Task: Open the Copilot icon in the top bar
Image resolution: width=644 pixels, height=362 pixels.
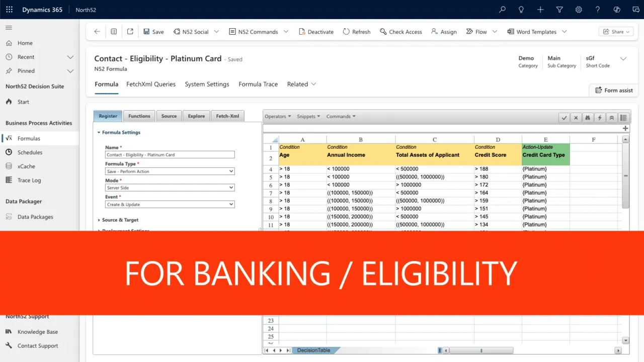Action: [617, 10]
